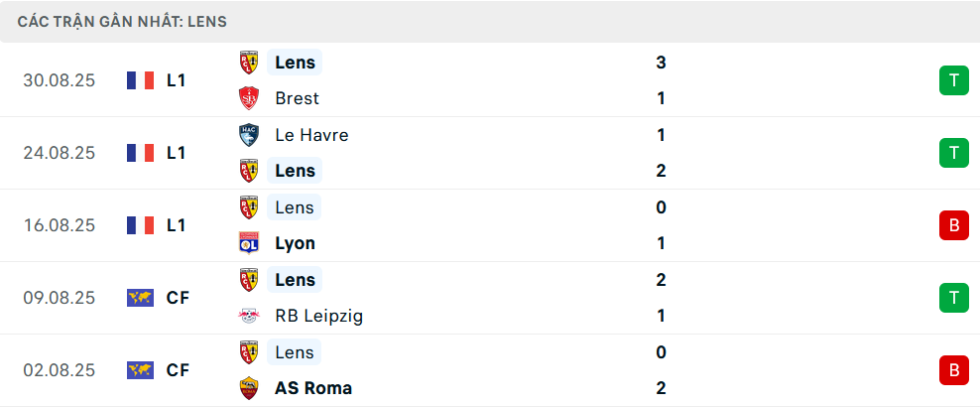This screenshot has height=407, width=980.
Task: Click the red B badge for AS Roma match
Action: (953, 370)
